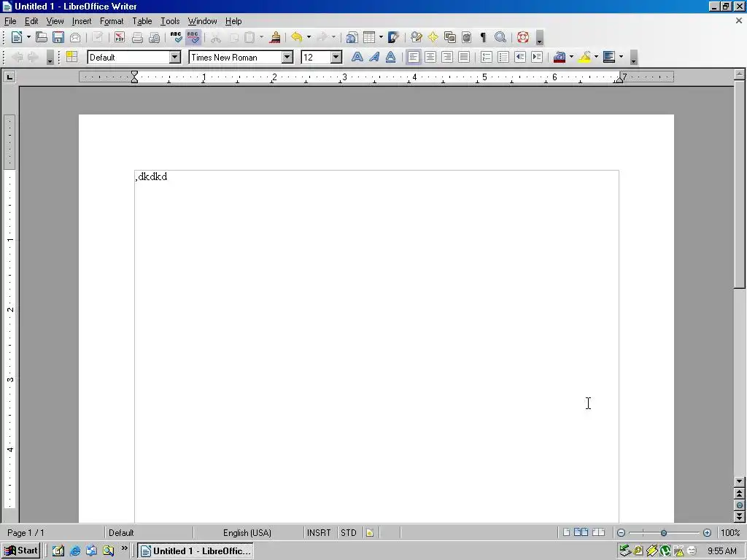Run Spelling and Grammar check
The image size is (747, 560).
(177, 37)
